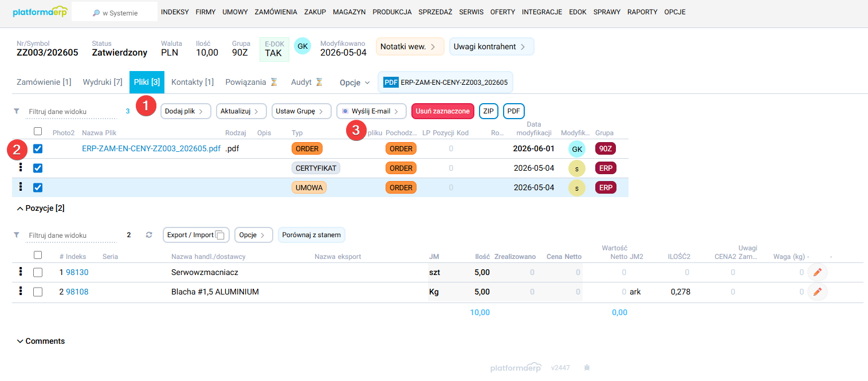Toggle the select-all checkbox in files header
The width and height of the screenshot is (868, 381).
point(38,131)
